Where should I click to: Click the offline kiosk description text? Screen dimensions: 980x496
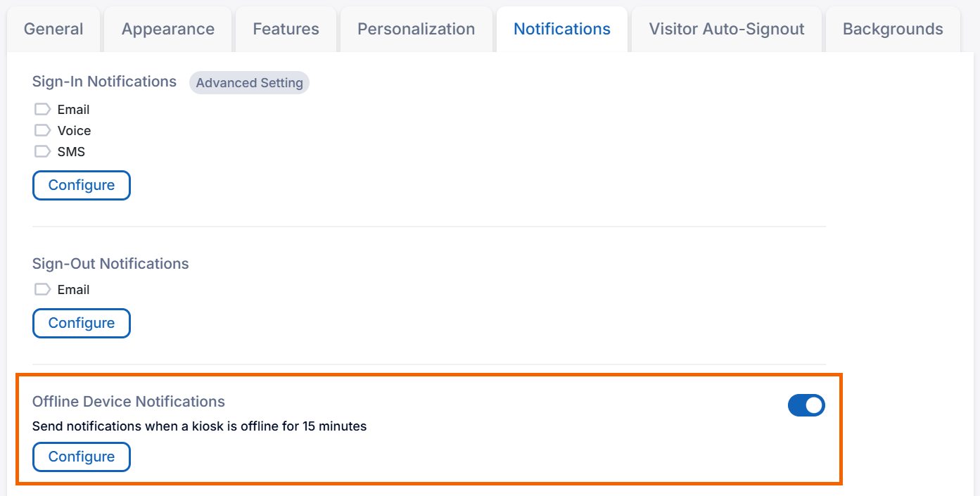(x=199, y=426)
